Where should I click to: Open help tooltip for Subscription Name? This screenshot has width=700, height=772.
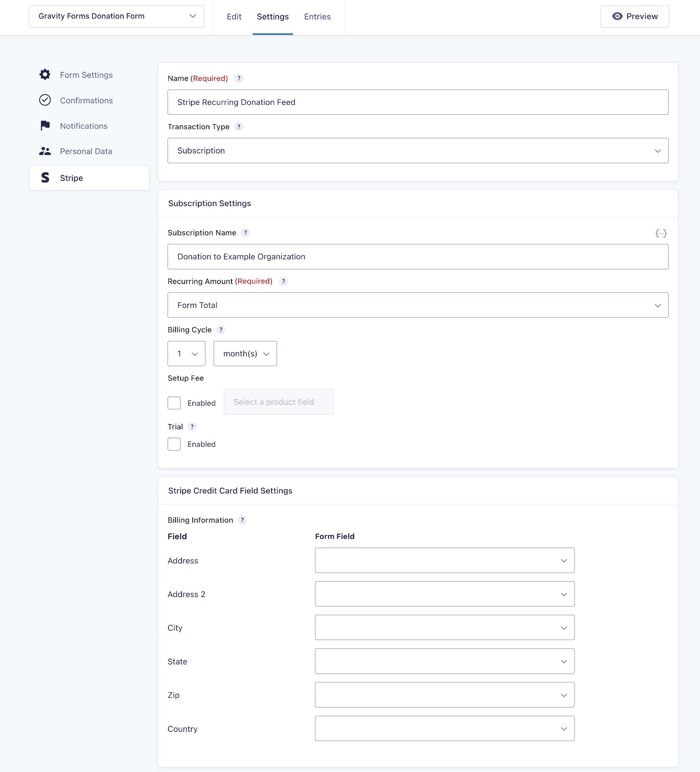click(x=245, y=233)
